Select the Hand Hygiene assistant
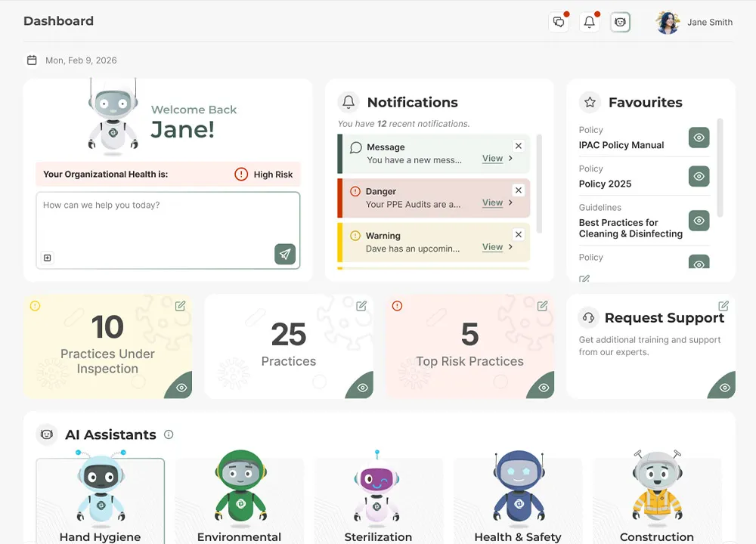 100,495
